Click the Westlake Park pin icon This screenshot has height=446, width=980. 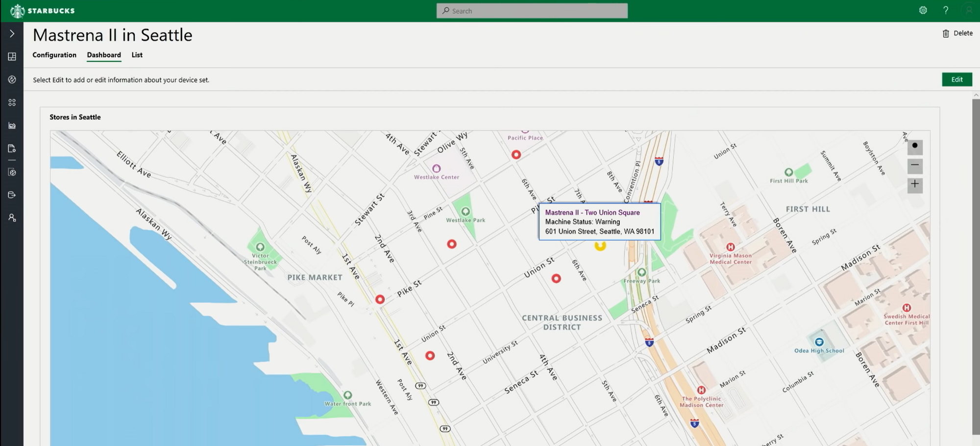click(465, 211)
